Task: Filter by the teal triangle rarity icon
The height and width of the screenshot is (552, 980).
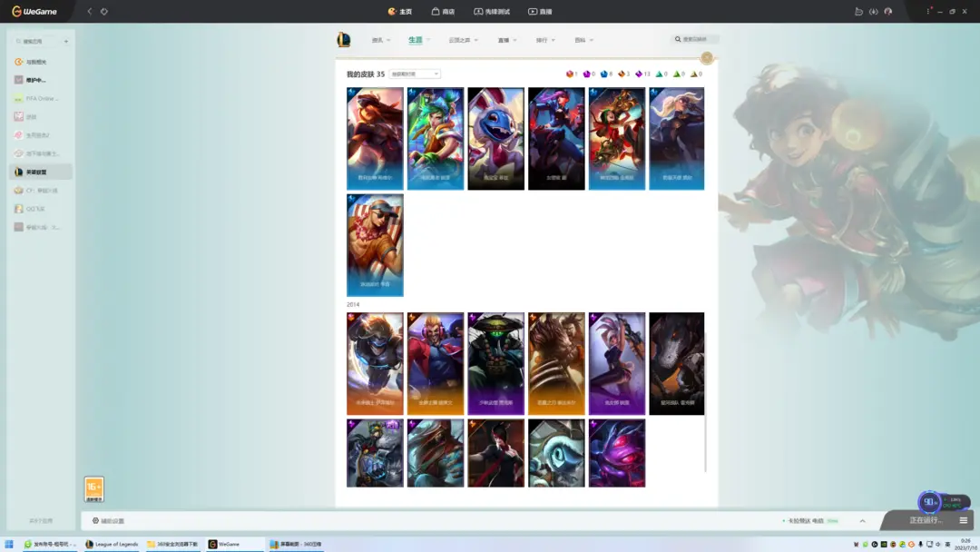Action: 661,74
